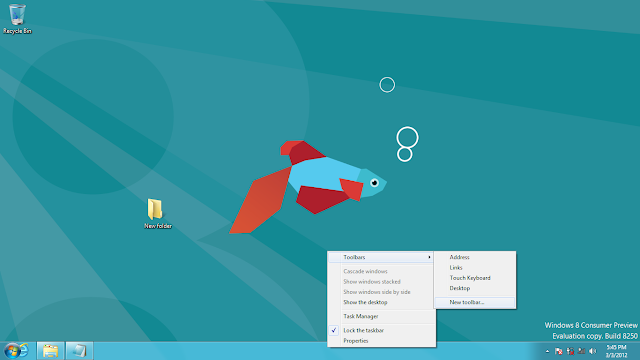Launch Internet Explorer from the taskbar

[x=24, y=350]
